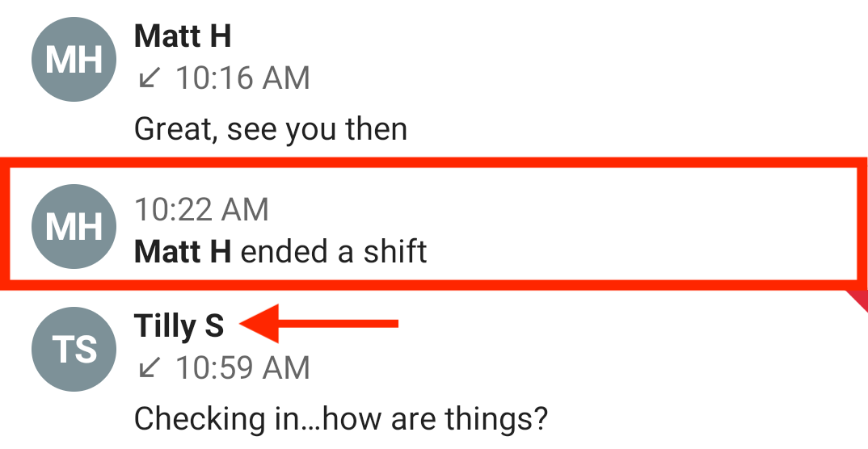The width and height of the screenshot is (868, 449).
Task: Click MH avatar in the shift ended entry
Action: click(x=74, y=227)
